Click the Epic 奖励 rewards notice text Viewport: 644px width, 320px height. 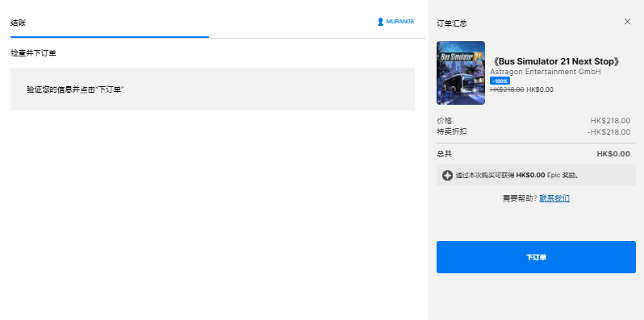click(x=517, y=176)
